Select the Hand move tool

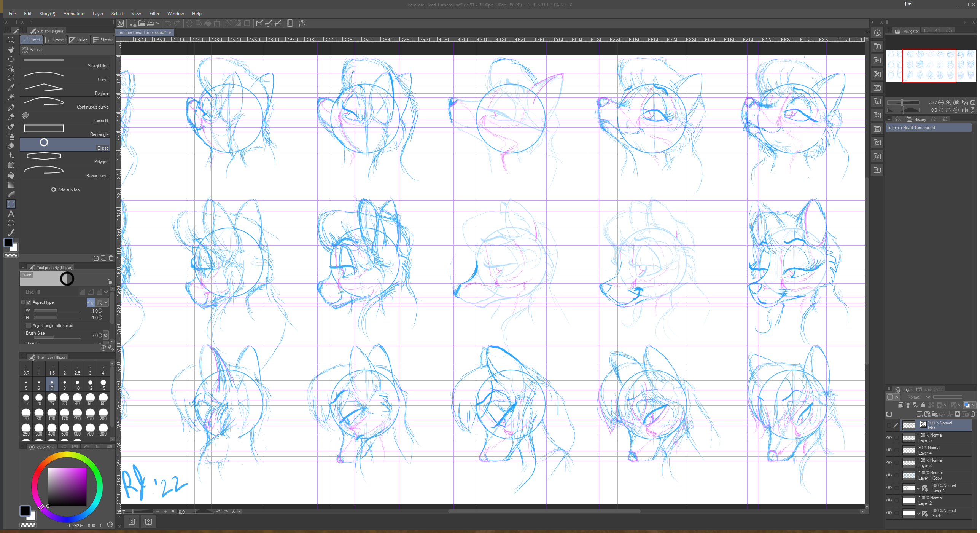click(x=11, y=49)
